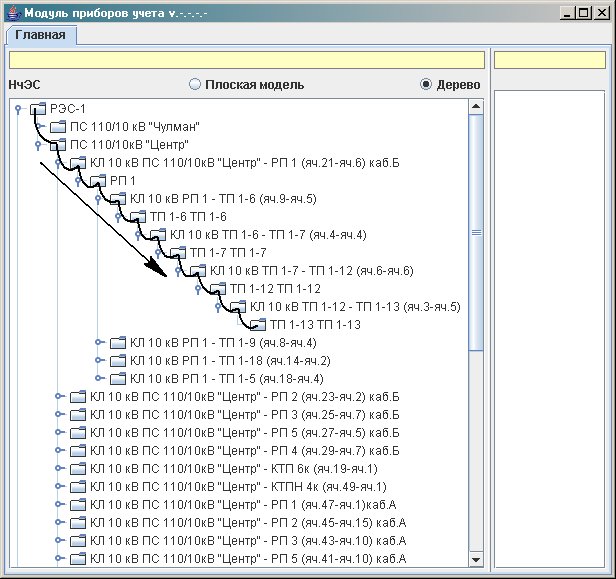
Task: Click the folder icon of ПС 110/10 кВ "Чулман"
Action: (58, 126)
